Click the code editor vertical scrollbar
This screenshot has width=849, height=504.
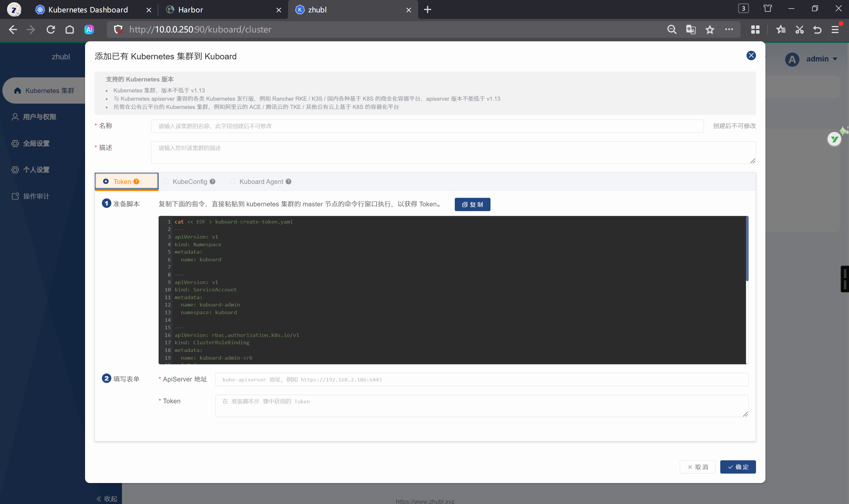point(747,249)
